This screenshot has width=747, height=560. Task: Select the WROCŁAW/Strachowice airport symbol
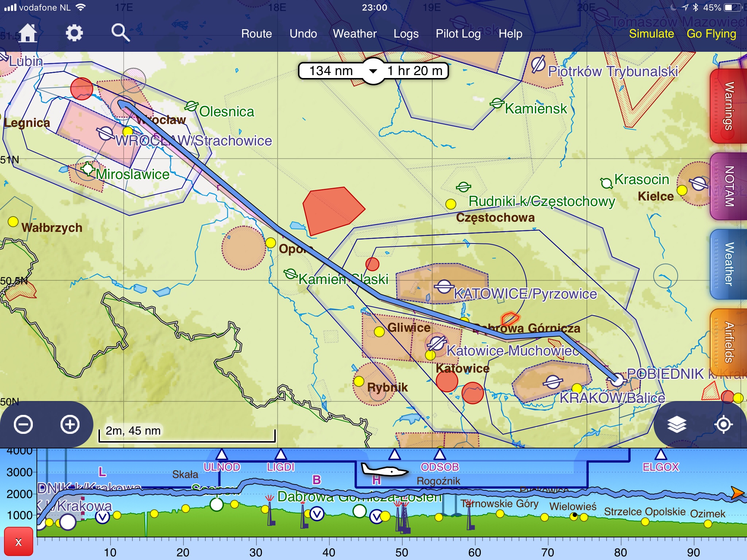tap(106, 133)
